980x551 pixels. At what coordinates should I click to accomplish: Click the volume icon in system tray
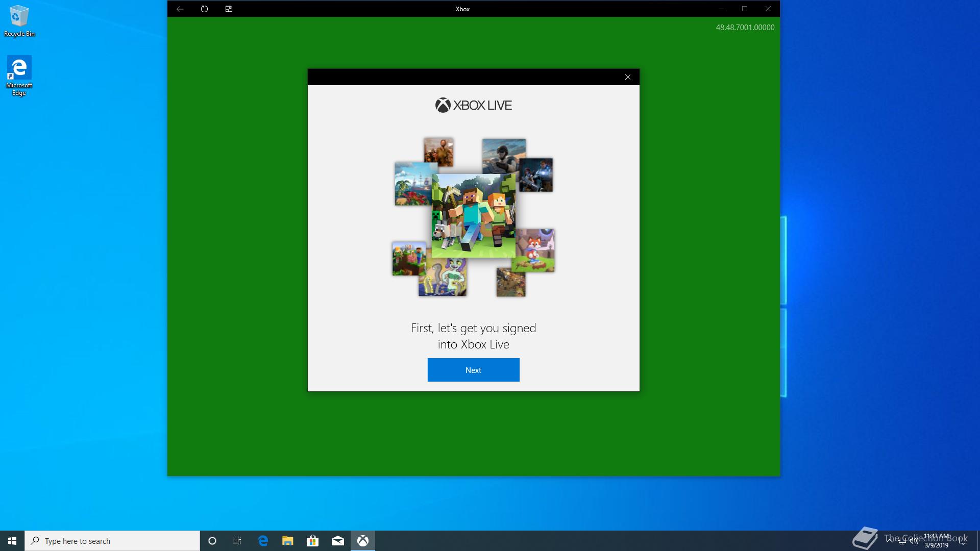click(914, 541)
